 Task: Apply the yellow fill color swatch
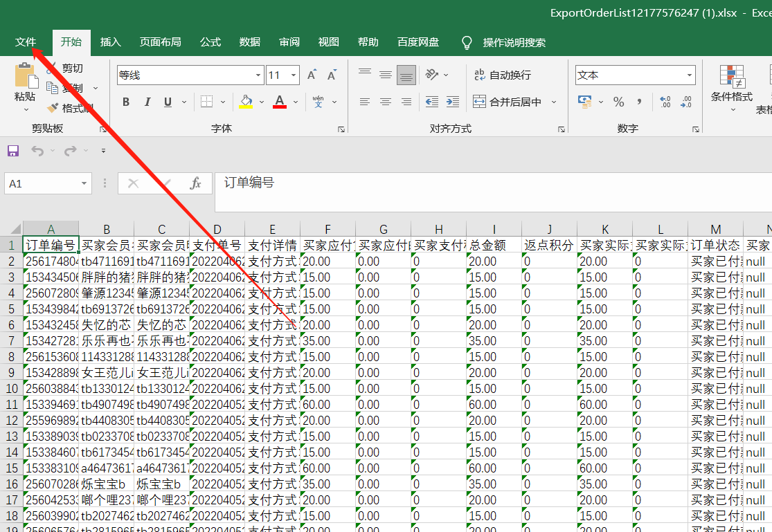click(x=246, y=102)
